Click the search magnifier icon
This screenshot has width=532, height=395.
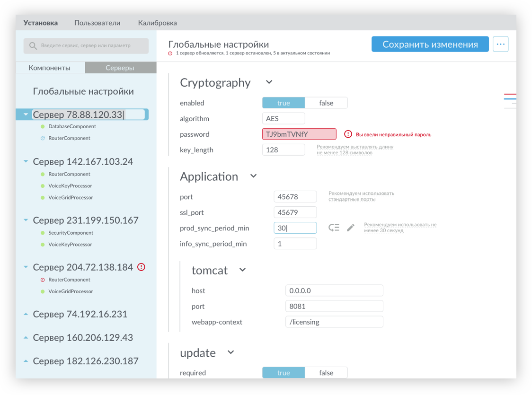(x=33, y=46)
